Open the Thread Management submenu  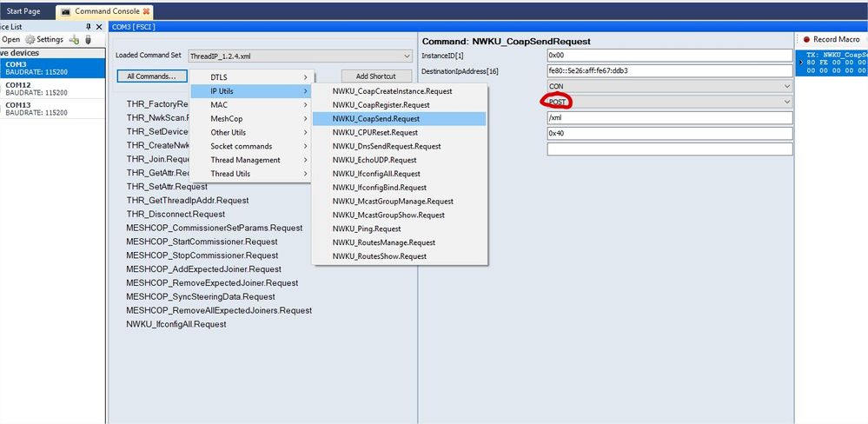tap(252, 160)
